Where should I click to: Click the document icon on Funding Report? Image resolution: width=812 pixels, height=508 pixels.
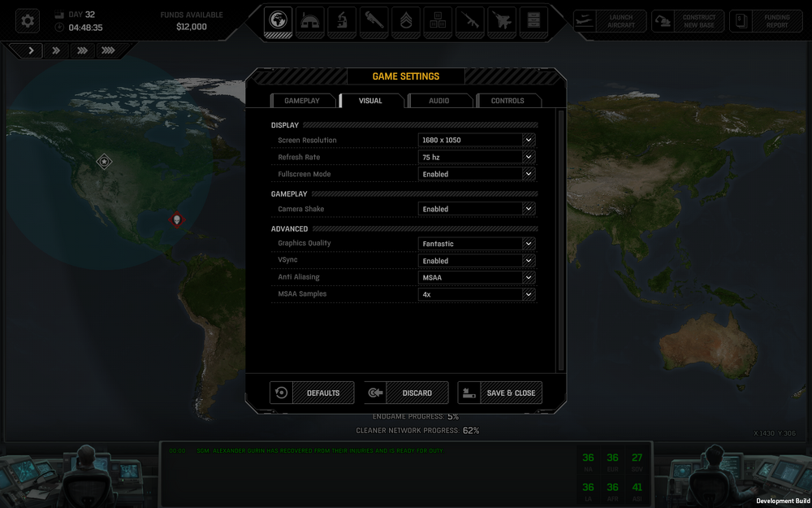click(741, 21)
